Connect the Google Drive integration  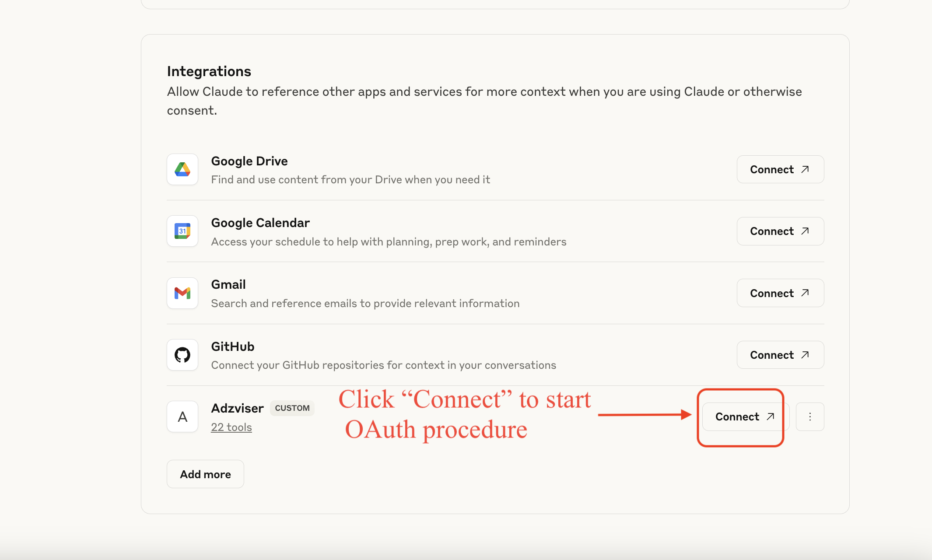pyautogui.click(x=780, y=169)
